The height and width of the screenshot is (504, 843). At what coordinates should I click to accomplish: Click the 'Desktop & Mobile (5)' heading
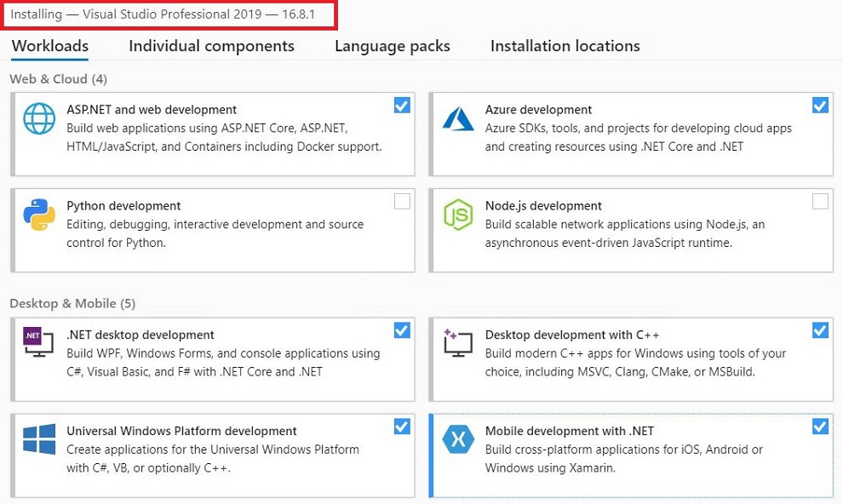pyautogui.click(x=72, y=304)
